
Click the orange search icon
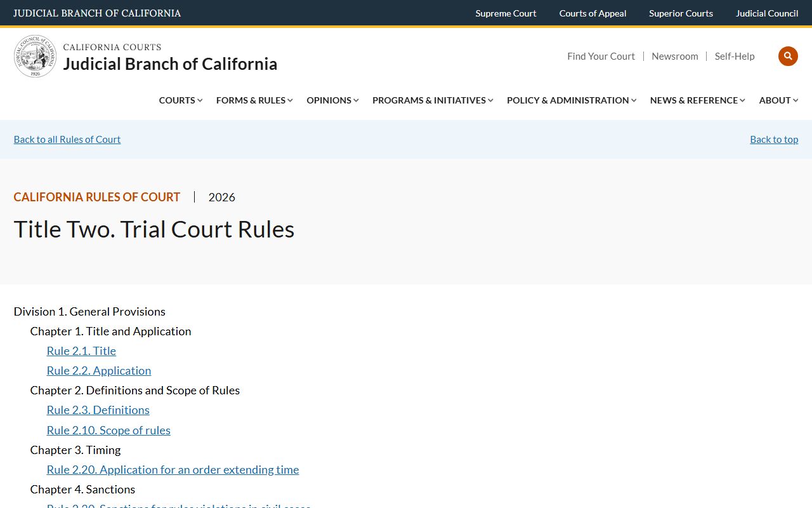[788, 56]
